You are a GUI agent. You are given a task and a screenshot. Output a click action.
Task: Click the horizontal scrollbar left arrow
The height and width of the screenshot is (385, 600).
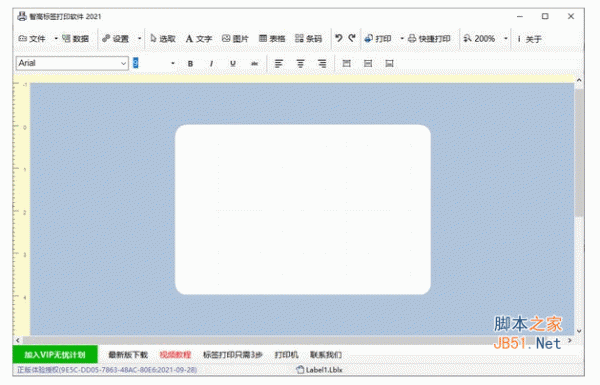point(18,340)
